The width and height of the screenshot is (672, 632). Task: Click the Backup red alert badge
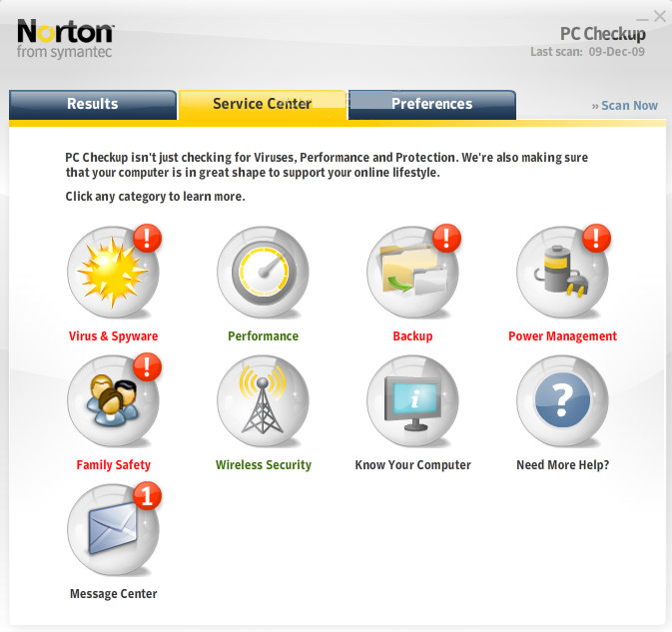tap(446, 238)
